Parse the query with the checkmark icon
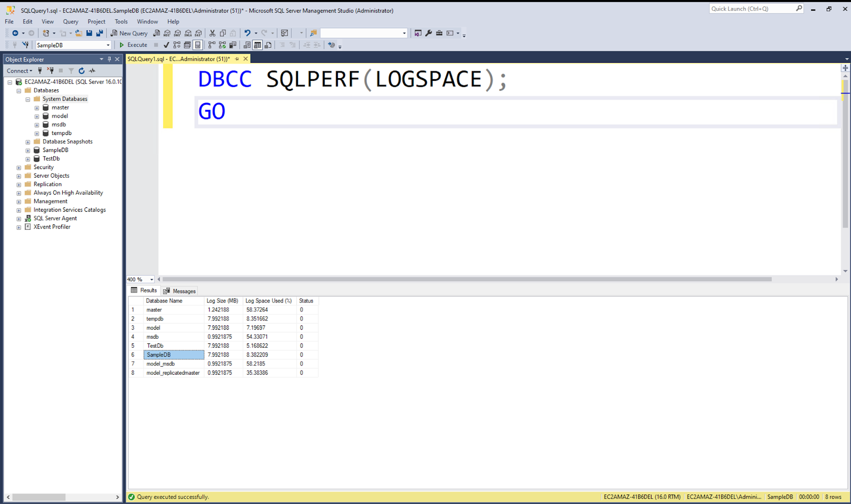 (x=166, y=45)
